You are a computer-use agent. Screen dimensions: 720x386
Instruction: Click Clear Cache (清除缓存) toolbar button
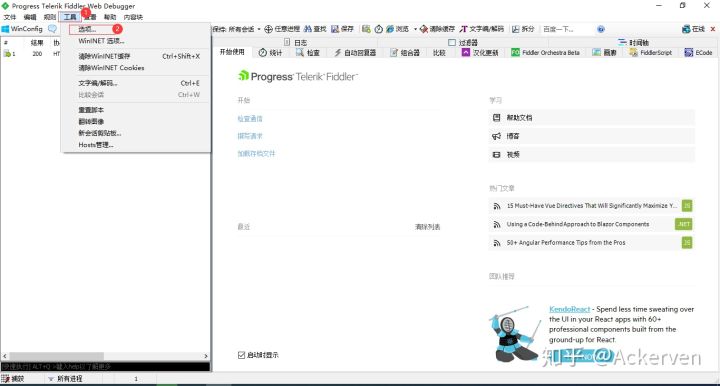[x=437, y=29]
